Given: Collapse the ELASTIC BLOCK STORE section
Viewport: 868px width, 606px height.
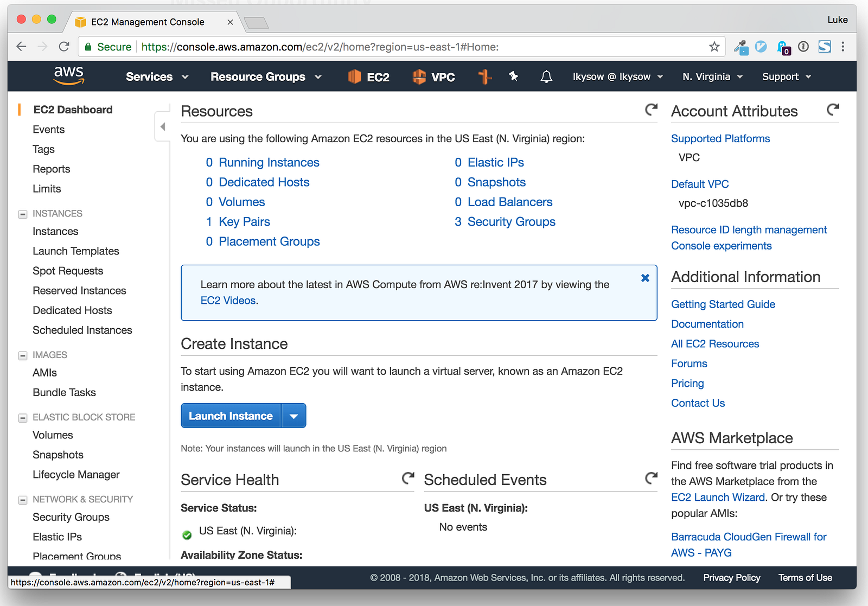Looking at the screenshot, I should point(23,418).
